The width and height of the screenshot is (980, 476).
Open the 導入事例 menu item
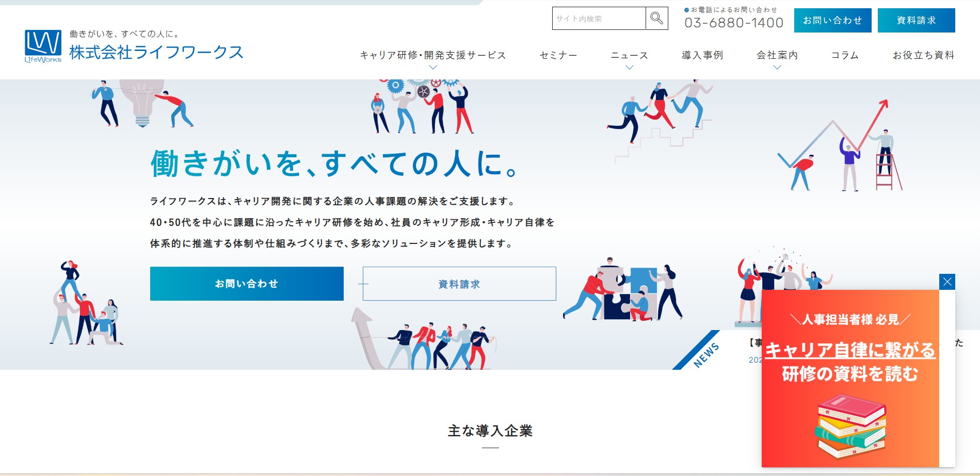(x=702, y=55)
